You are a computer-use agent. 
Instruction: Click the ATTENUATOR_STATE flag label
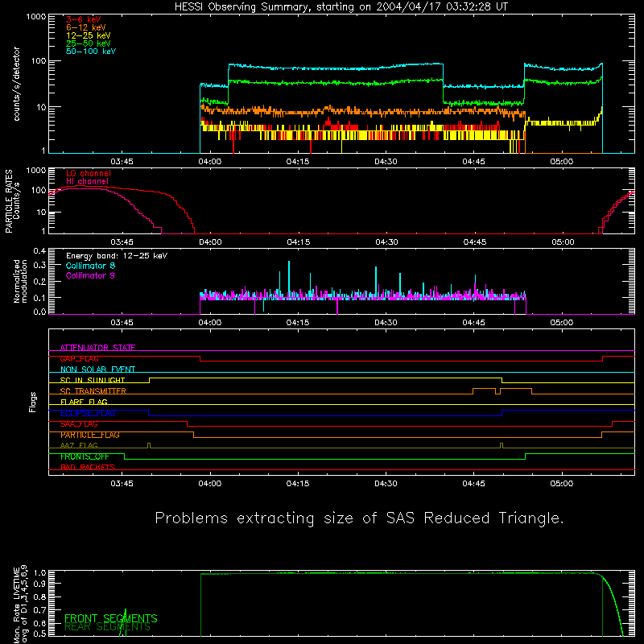click(97, 348)
